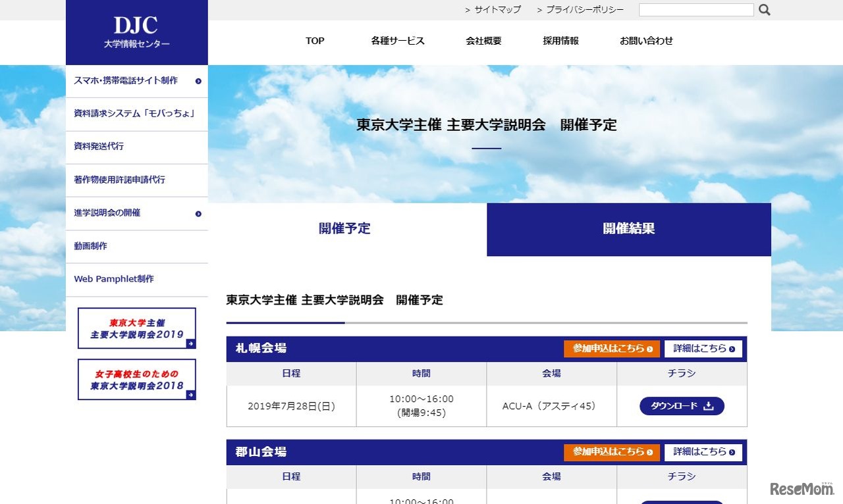Viewport: 843px width, 504px height.
Task: Download the 札幌会場 flyer
Action: (682, 406)
